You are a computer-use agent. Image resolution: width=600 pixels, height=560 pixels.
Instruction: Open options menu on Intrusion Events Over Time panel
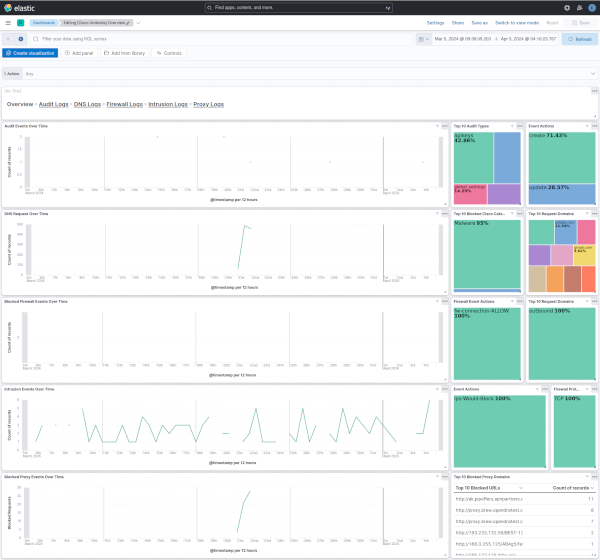pos(446,388)
